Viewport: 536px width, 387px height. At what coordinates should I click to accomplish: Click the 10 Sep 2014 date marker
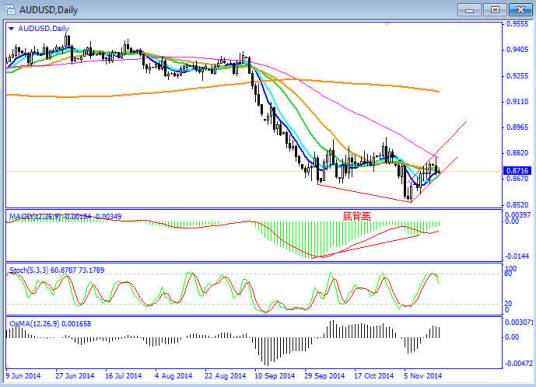point(274,376)
